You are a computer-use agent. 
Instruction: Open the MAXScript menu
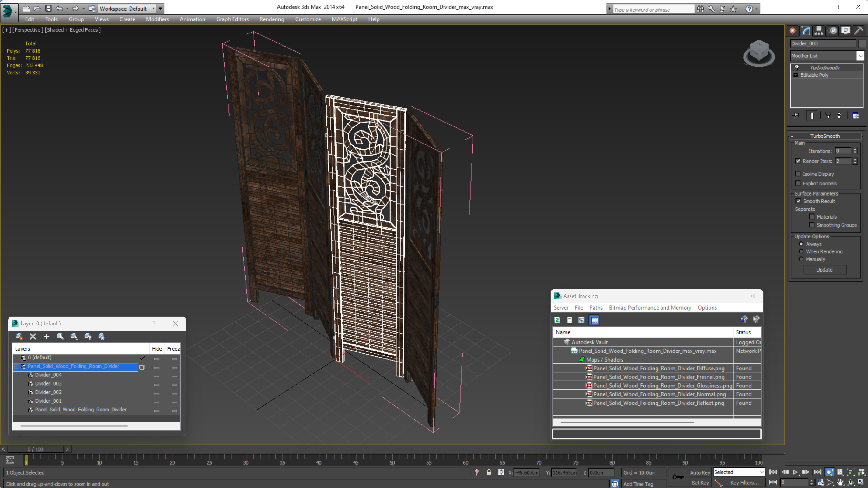point(344,19)
